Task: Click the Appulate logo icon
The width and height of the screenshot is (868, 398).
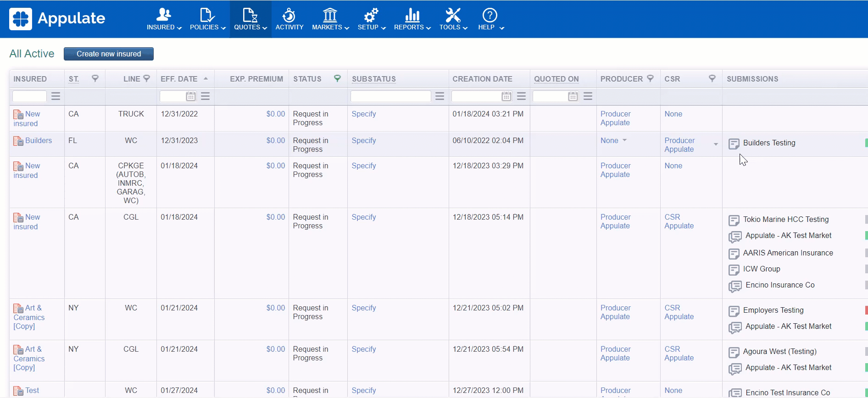Action: pyautogui.click(x=21, y=19)
